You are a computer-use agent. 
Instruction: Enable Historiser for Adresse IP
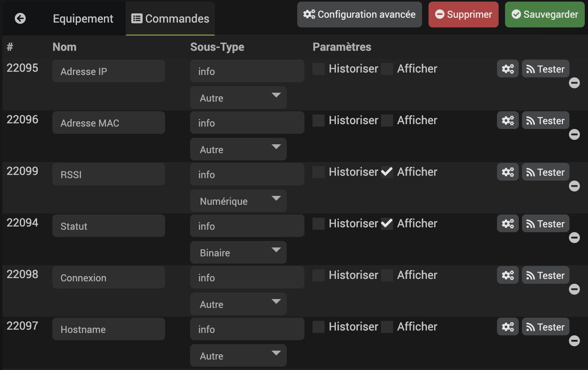tap(319, 69)
